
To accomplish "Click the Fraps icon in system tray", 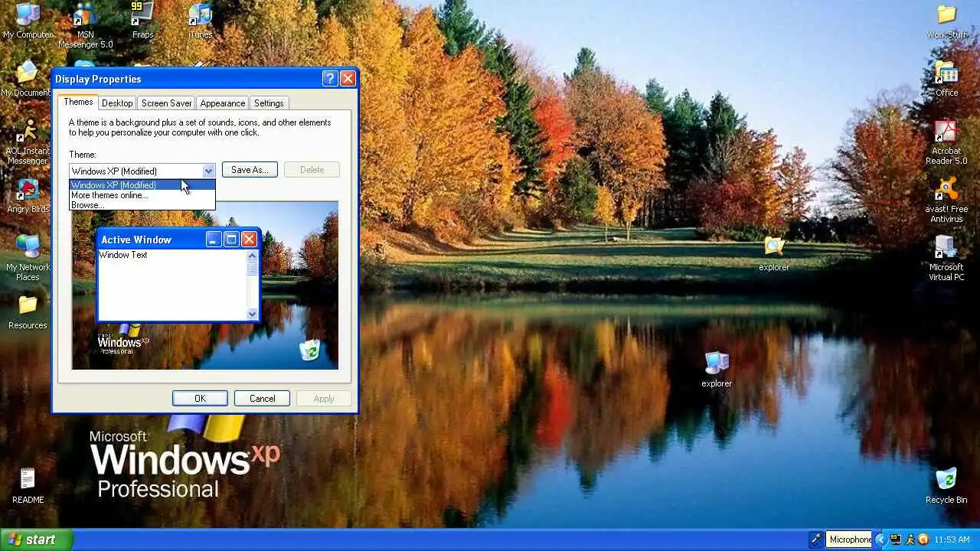I will [x=895, y=540].
